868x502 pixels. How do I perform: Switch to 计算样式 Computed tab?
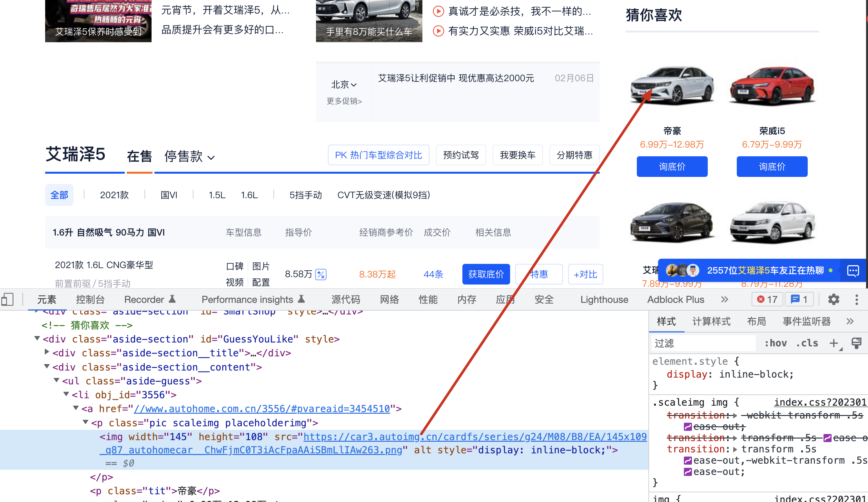point(711,321)
